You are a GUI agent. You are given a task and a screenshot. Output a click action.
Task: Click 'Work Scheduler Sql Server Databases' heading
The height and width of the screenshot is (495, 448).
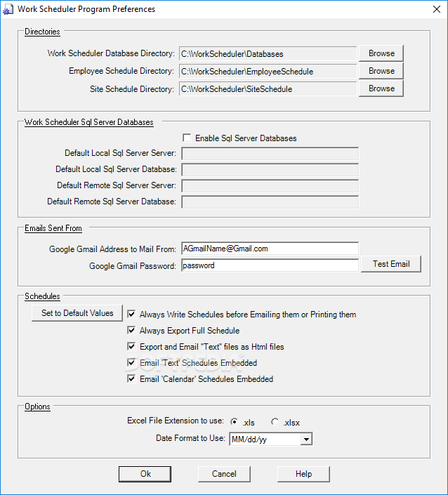pyautogui.click(x=89, y=122)
